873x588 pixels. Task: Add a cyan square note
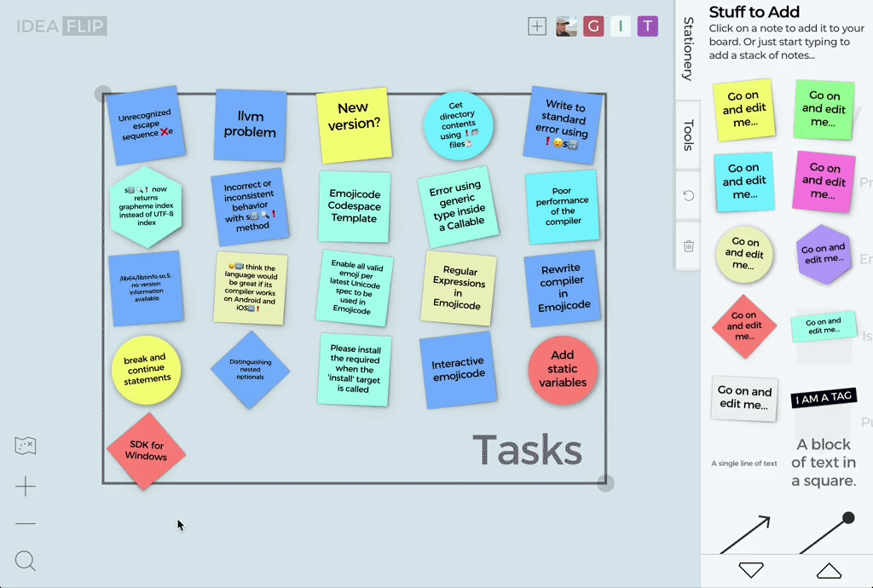coord(743,182)
